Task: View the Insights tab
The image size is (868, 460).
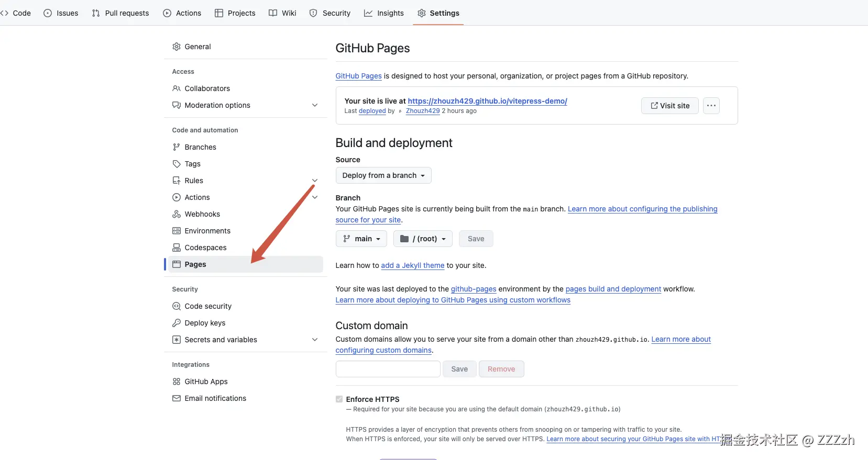Action: [384, 13]
